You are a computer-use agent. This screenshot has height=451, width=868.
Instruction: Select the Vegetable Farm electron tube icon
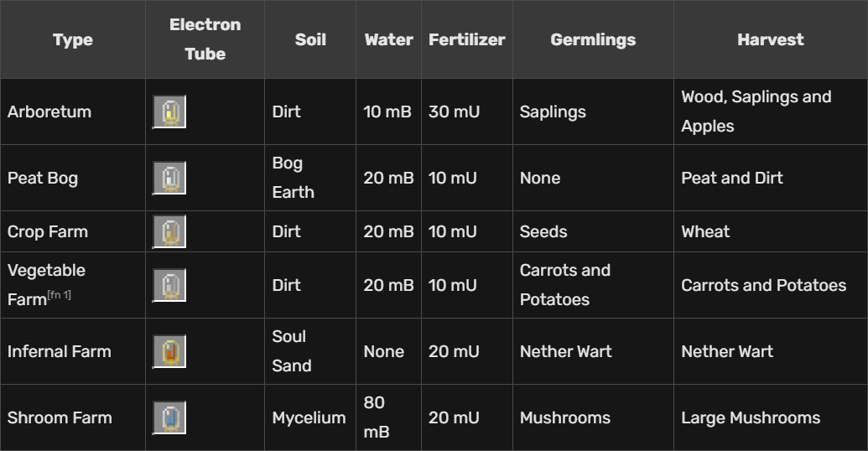(169, 286)
